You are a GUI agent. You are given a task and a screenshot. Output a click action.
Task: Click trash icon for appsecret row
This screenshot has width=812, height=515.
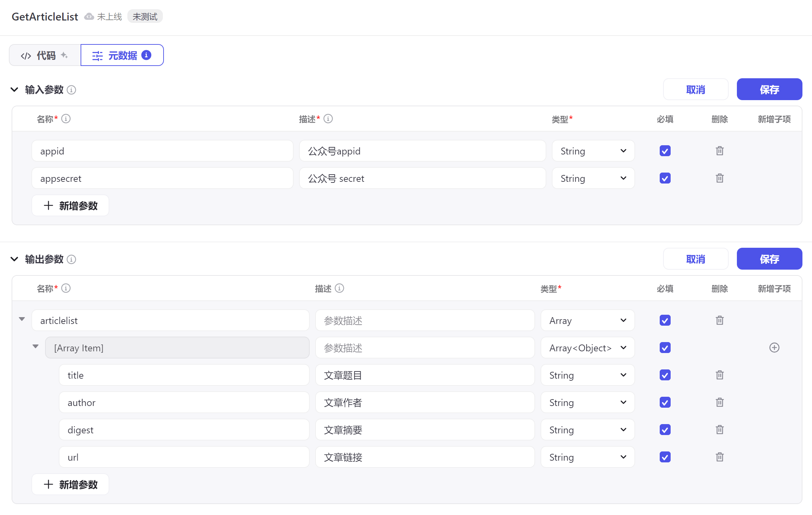click(x=719, y=178)
